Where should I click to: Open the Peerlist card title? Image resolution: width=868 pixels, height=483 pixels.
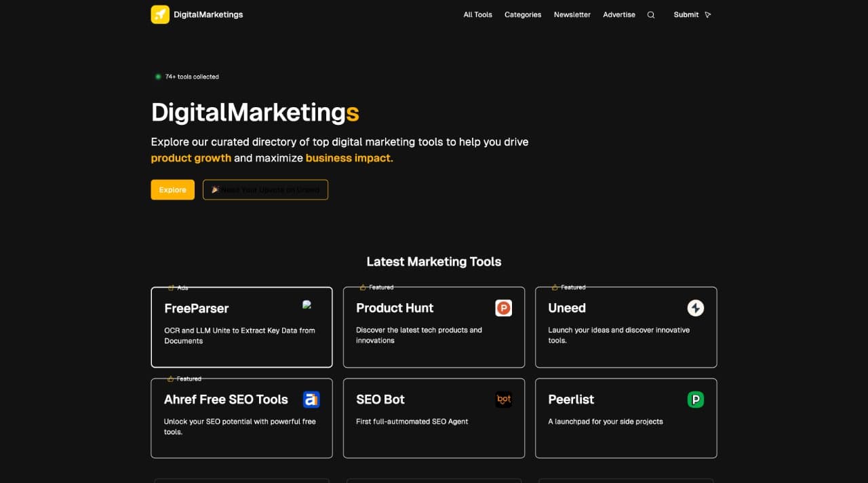[x=571, y=400]
